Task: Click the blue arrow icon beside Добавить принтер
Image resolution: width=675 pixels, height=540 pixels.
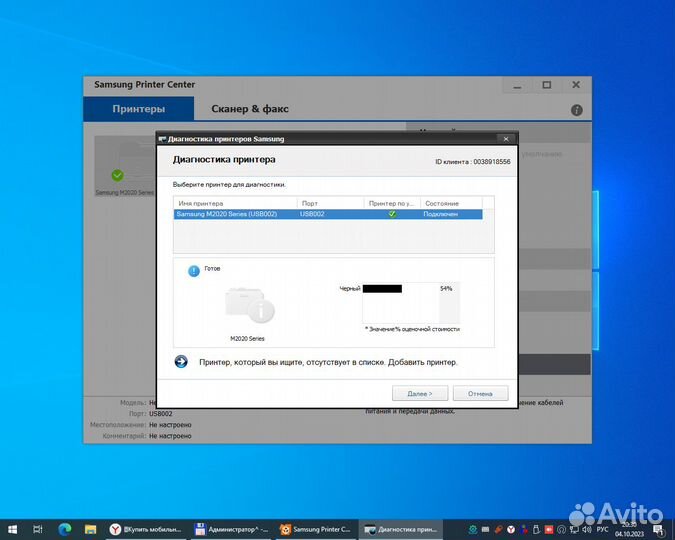Action: click(x=181, y=362)
